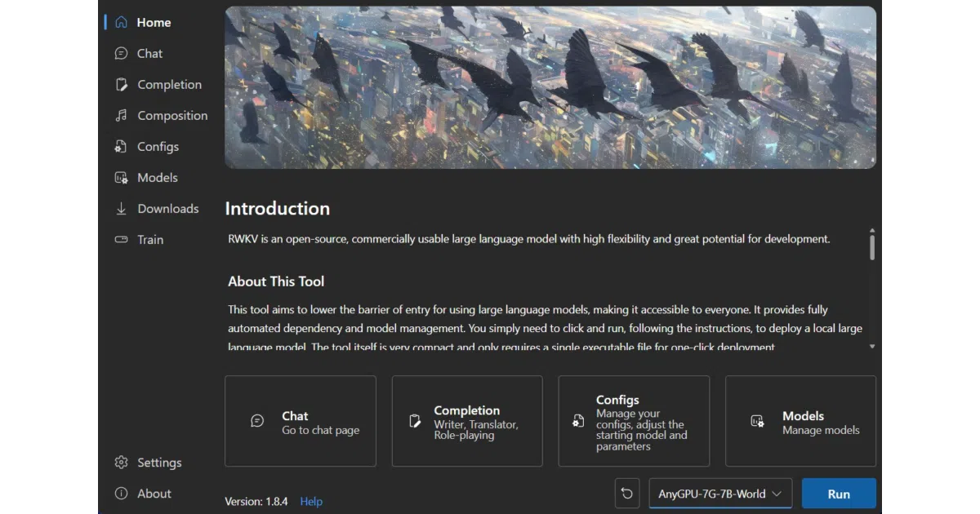Image resolution: width=980 pixels, height=514 pixels.
Task: Open the Help link near version
Action: 311,502
